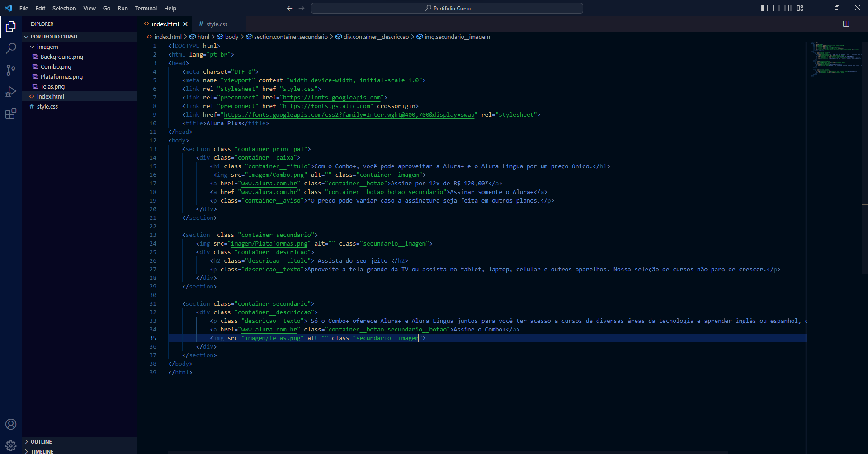Open the Extensions view
Image resolution: width=868 pixels, height=454 pixels.
(11, 113)
